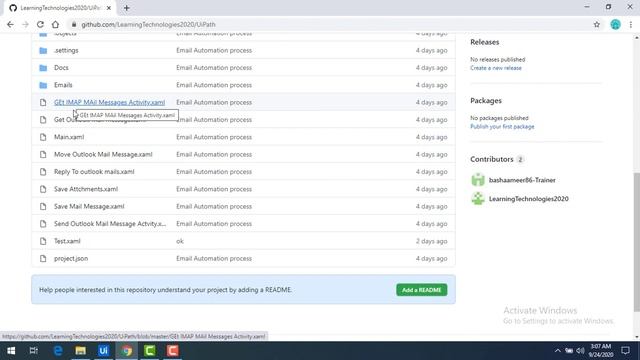Open project.json file
Viewport: 640px width, 360px height.
71,258
